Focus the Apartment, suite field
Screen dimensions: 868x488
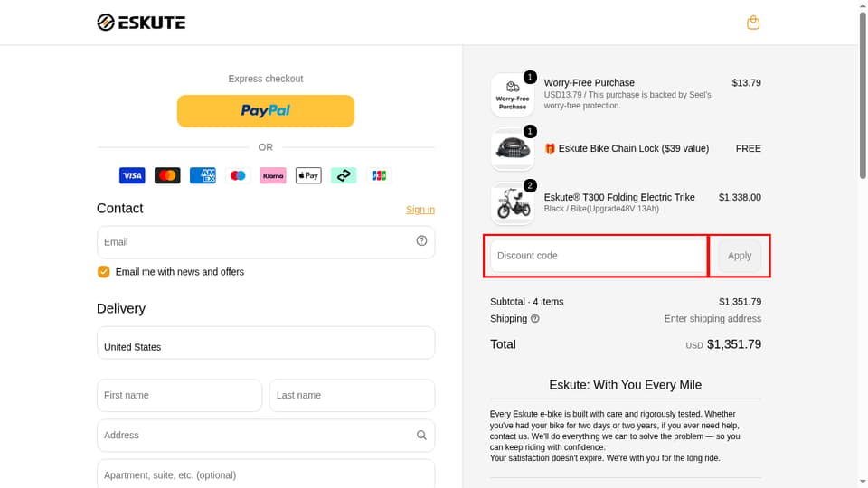[266, 474]
